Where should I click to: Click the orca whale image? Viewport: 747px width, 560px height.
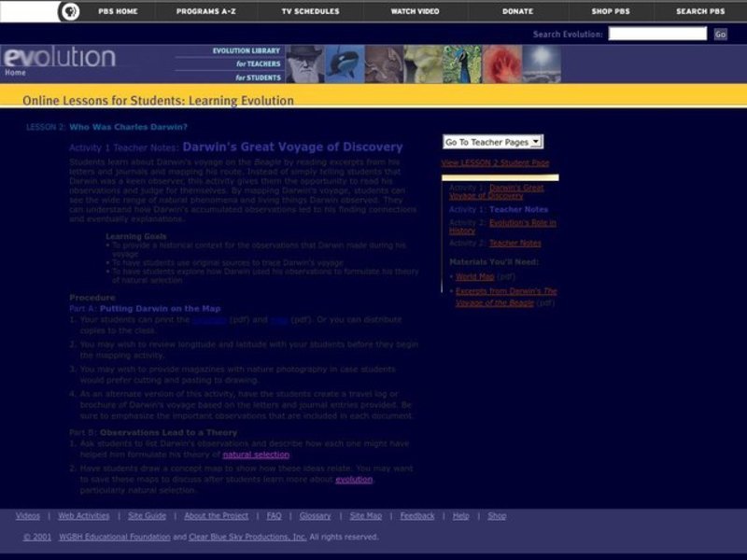[x=345, y=64]
